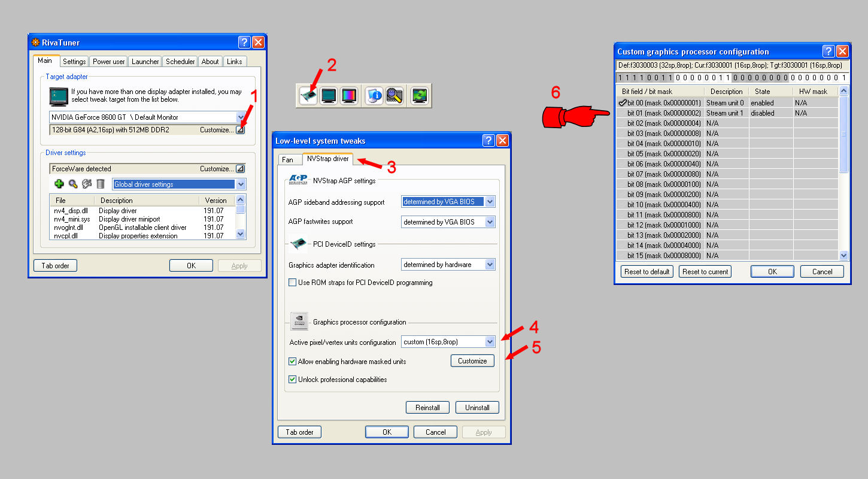Click the Bit field / bit mask column header
This screenshot has width=868, height=479.
coord(660,92)
